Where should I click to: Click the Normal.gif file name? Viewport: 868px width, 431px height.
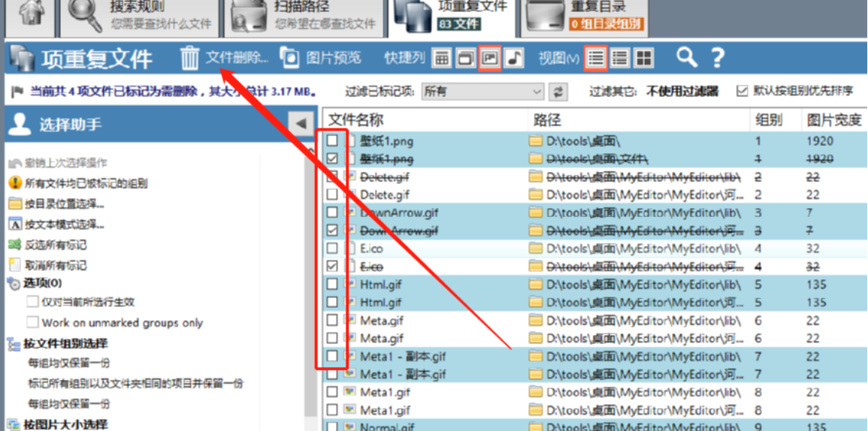[x=386, y=427]
